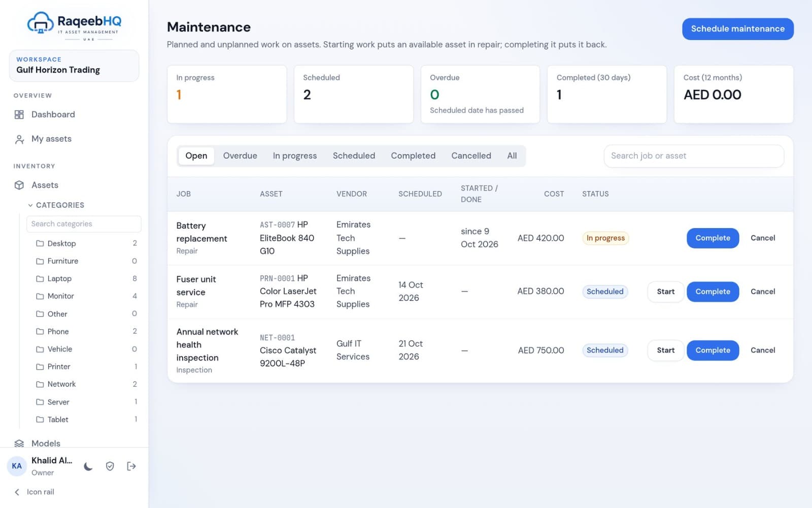Open the Gulf Horizon Trading workspace selector

point(74,66)
